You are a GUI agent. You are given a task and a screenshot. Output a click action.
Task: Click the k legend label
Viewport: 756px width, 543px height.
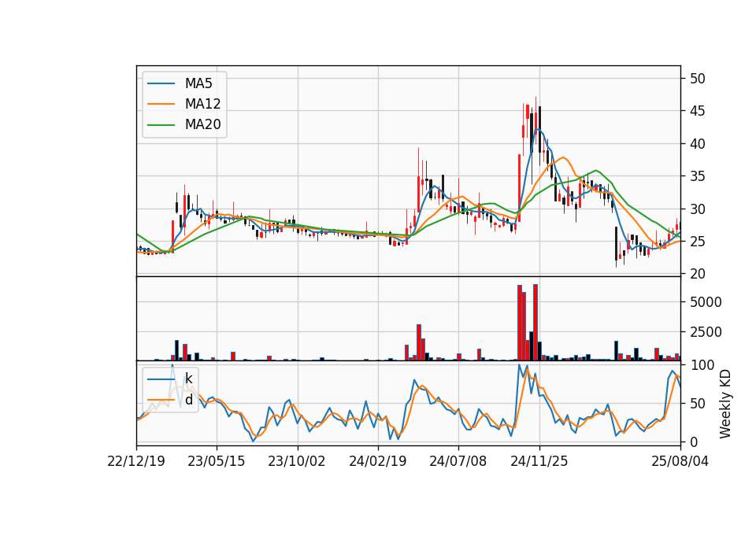[x=188, y=379]
